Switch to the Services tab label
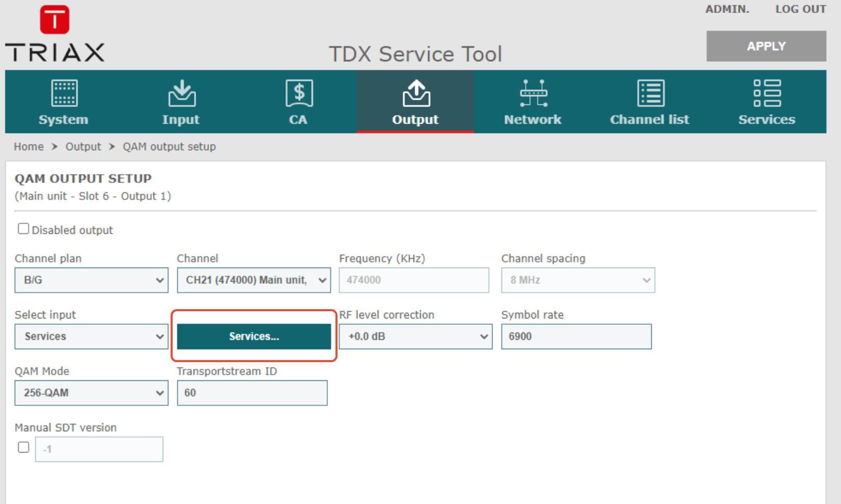The width and height of the screenshot is (841, 504). (x=767, y=120)
